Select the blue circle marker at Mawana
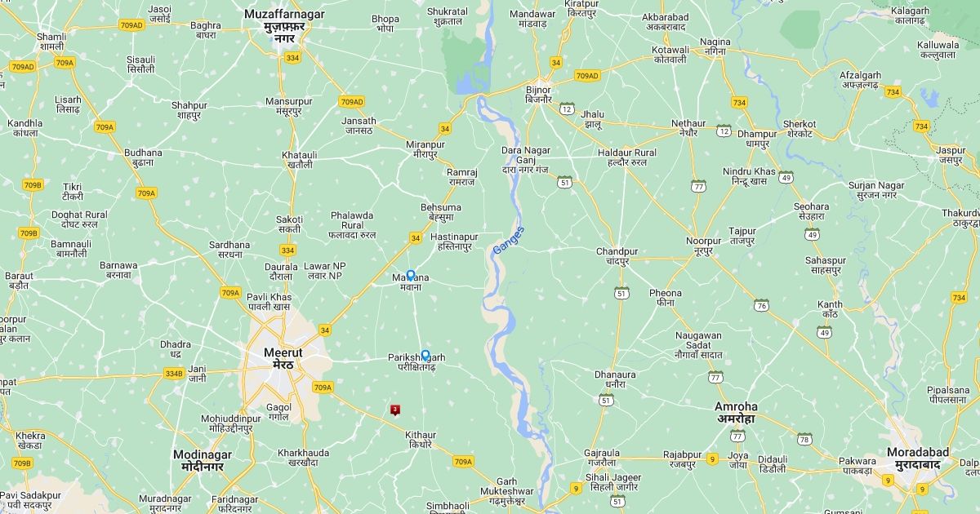 point(411,276)
